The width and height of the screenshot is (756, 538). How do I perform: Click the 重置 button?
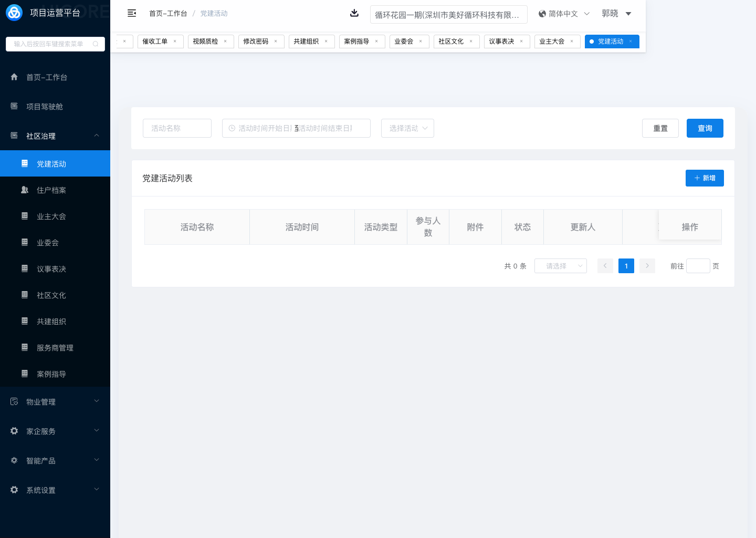[x=660, y=128]
